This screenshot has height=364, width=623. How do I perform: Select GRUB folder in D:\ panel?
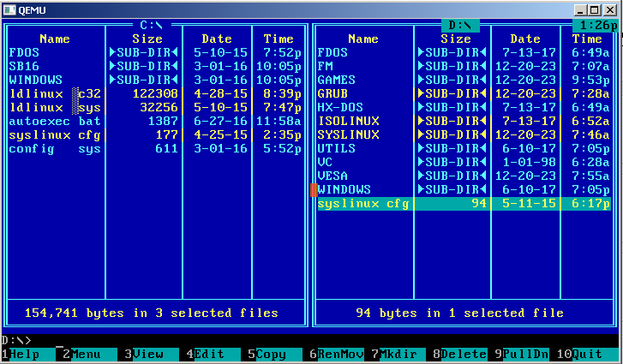click(x=332, y=93)
